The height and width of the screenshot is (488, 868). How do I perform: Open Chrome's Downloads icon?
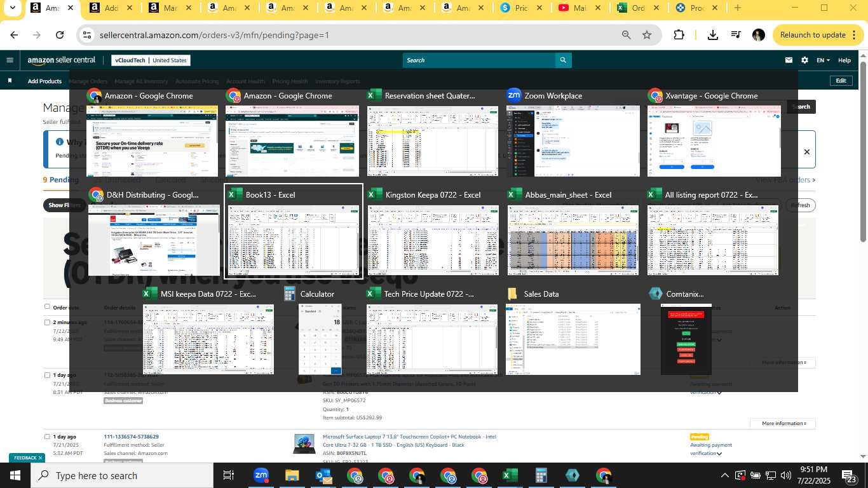(x=713, y=35)
